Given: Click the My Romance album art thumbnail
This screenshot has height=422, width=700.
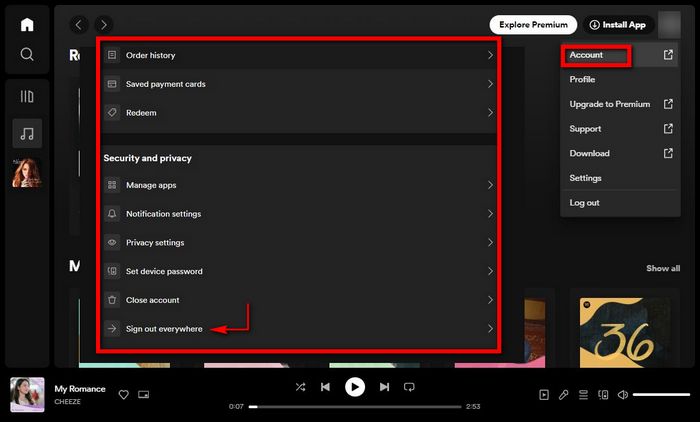Looking at the screenshot, I should click(x=27, y=395).
